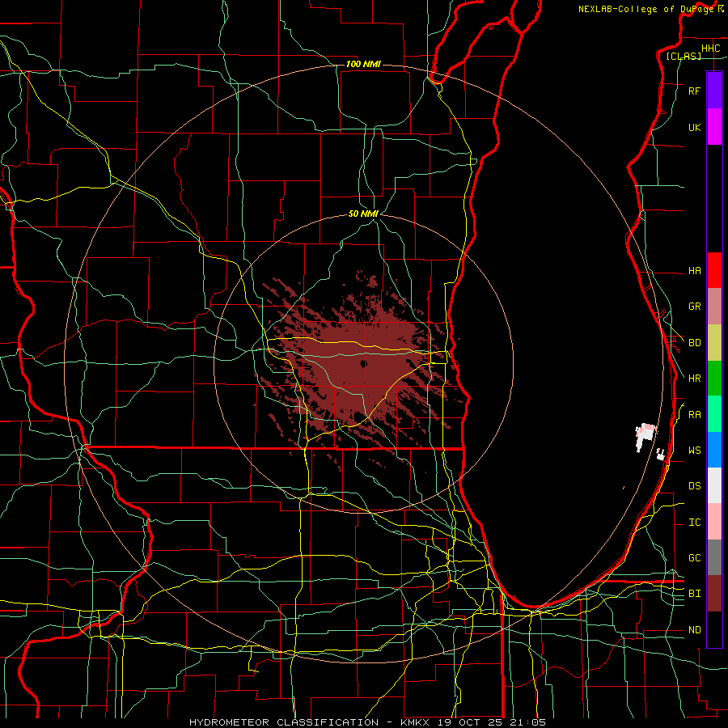Click the "BI" legend label
Viewport: 728px width, 728px height.
coord(694,594)
